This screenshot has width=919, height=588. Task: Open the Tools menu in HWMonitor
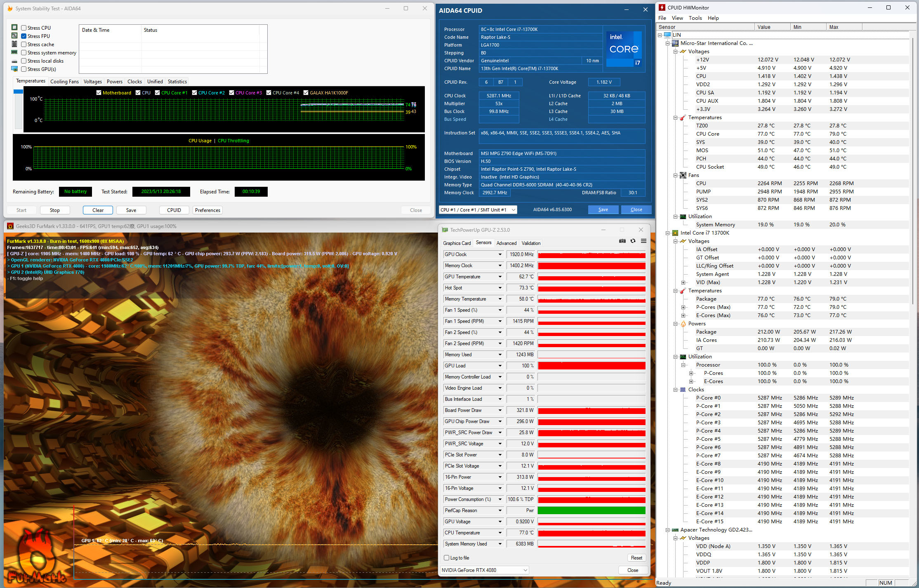(695, 18)
